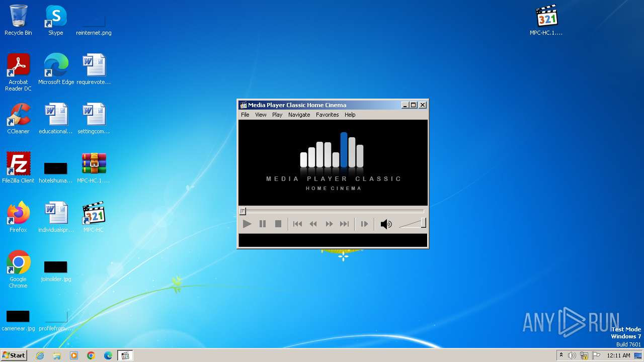Screen dimensions: 644x362
Task: Open the View menu
Action: [261, 115]
